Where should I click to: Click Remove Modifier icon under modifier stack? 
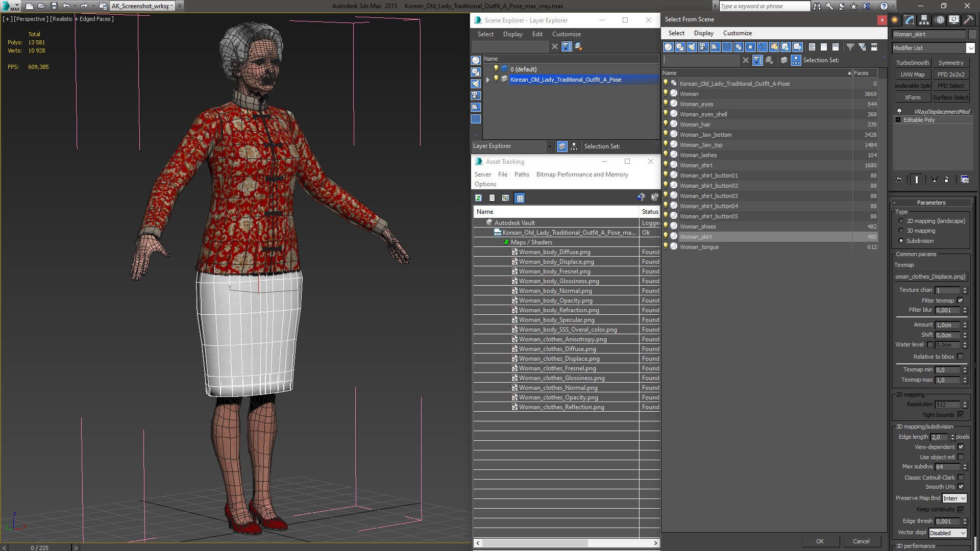pyautogui.click(x=947, y=180)
